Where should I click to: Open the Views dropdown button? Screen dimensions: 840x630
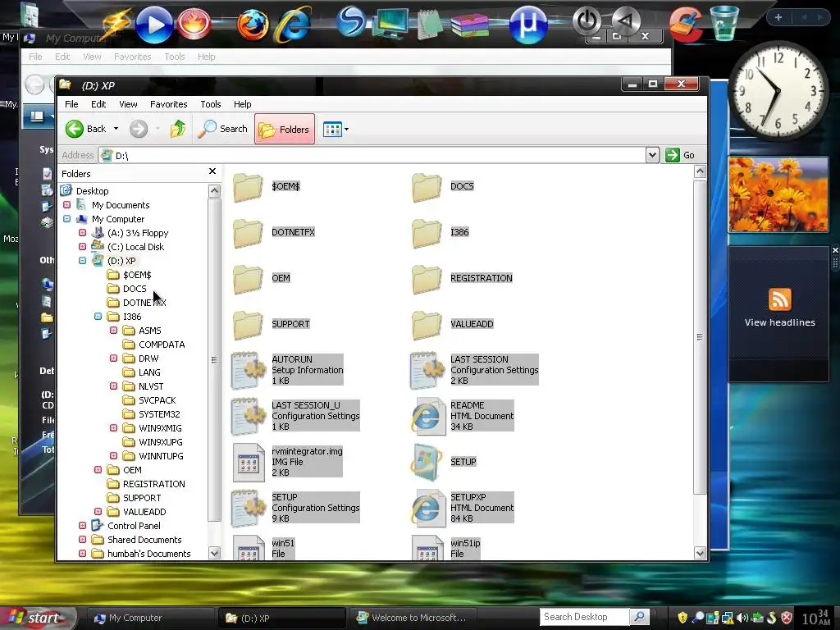[x=336, y=129]
